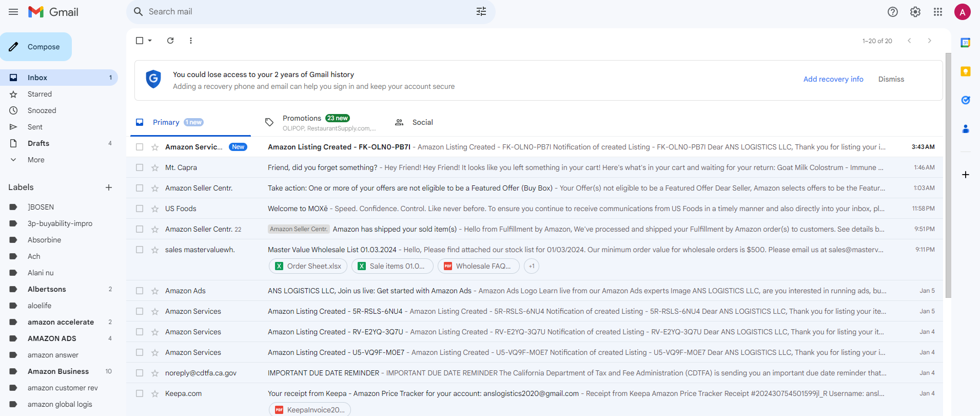Image resolution: width=980 pixels, height=416 pixels.
Task: Show search options filter icon
Action: tap(481, 12)
